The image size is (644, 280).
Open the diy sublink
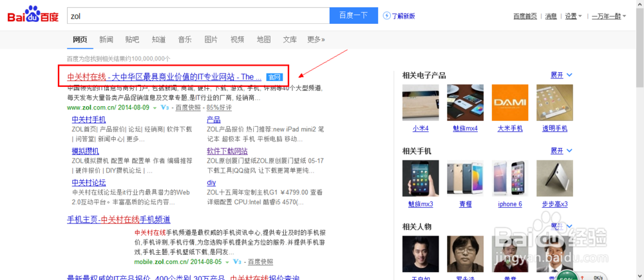coord(211,182)
